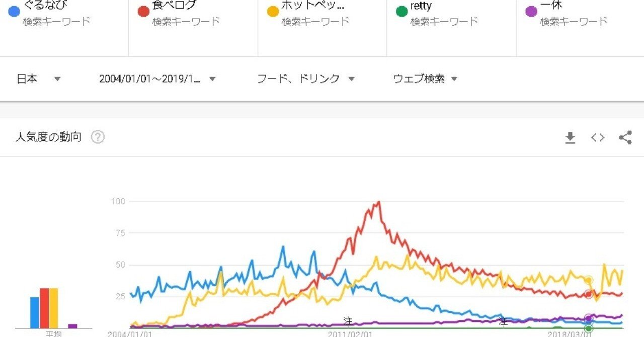
Task: Open the embed code option
Action: [x=598, y=137]
